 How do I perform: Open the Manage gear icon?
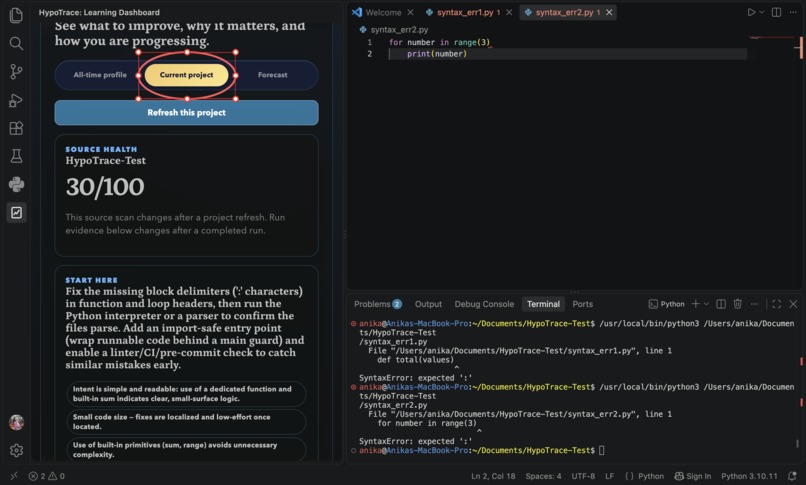[x=16, y=451]
